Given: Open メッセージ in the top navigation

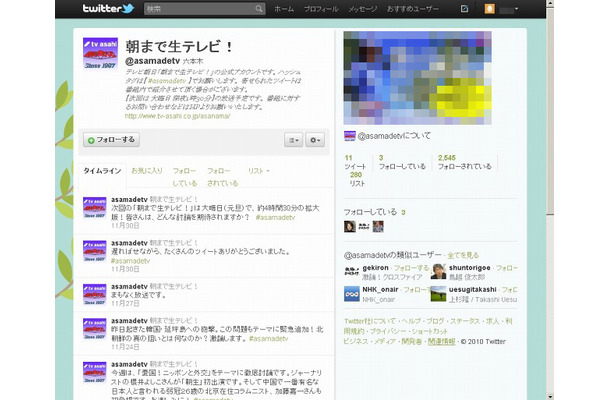Looking at the screenshot, I should click(362, 9).
